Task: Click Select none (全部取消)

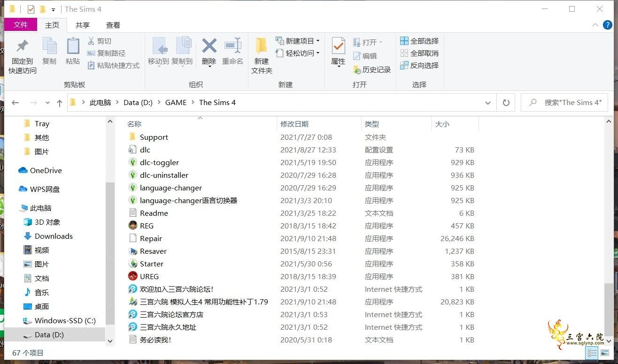Action: [x=419, y=53]
